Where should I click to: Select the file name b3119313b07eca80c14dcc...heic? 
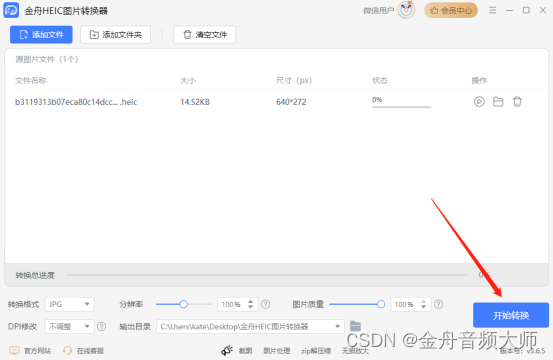pyautogui.click(x=76, y=102)
